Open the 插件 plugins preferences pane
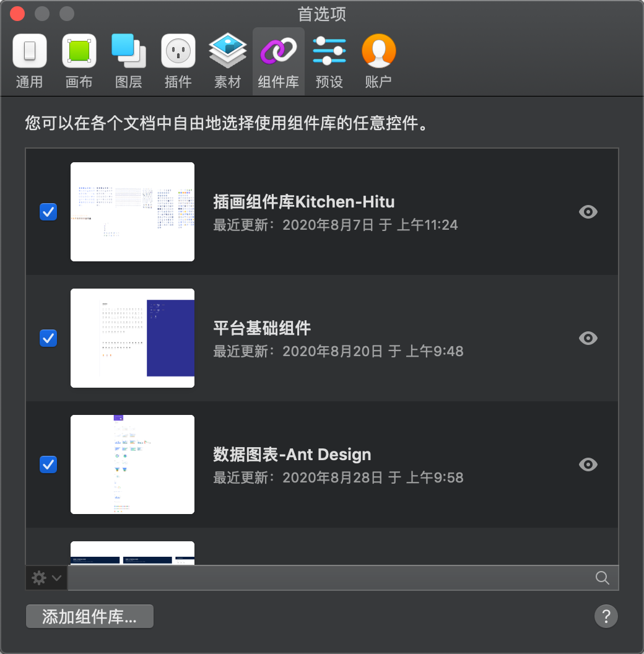644x654 pixels. click(x=178, y=61)
